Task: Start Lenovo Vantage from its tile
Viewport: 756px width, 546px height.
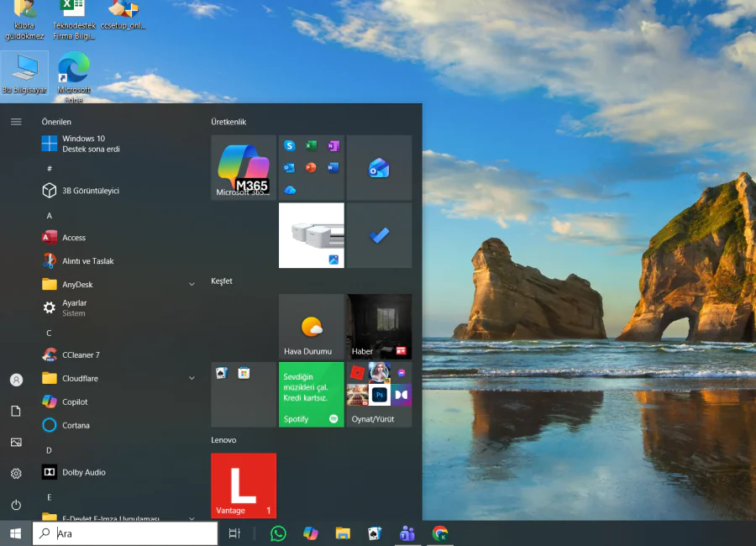Action: pos(244,486)
